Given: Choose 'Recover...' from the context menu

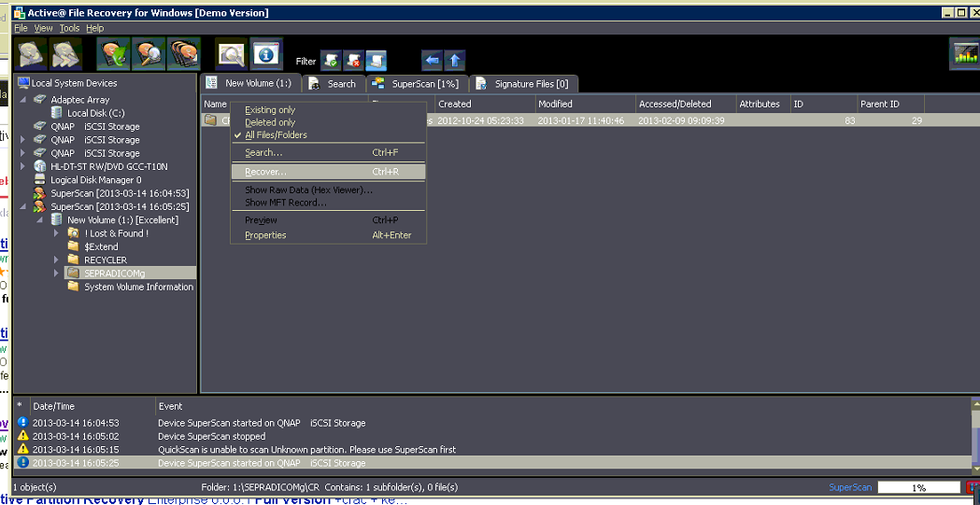Looking at the screenshot, I should [x=266, y=172].
